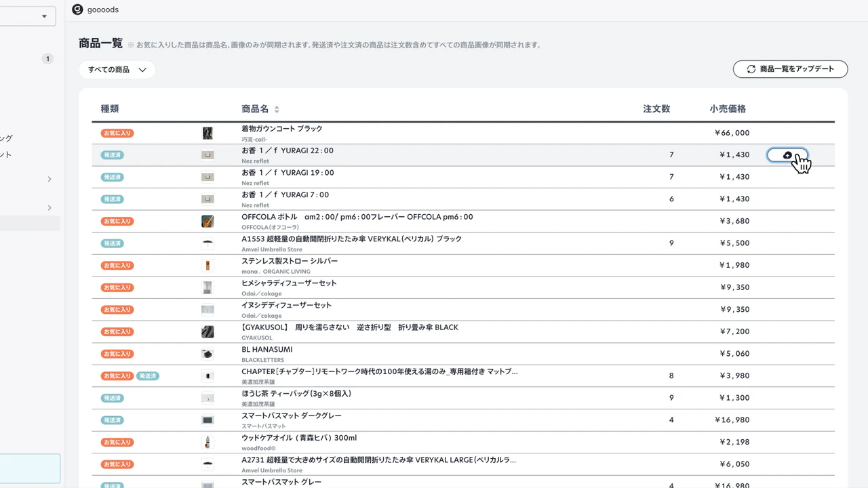Click order count 9 on ほうじ茶 row
This screenshot has height=488, width=868.
671,399
